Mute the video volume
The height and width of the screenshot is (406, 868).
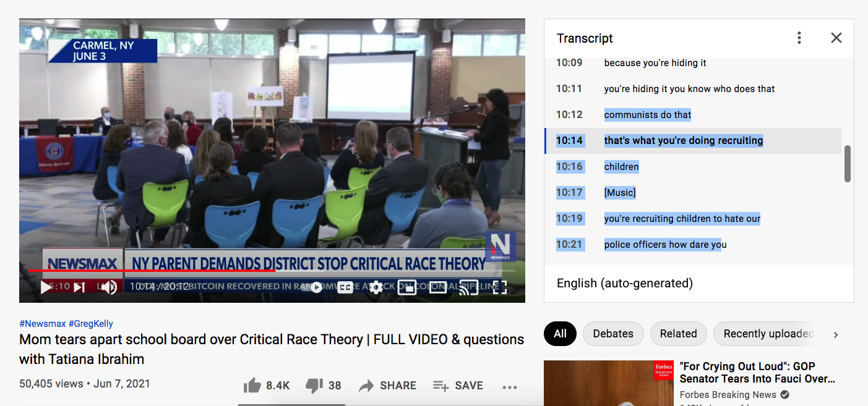click(110, 287)
